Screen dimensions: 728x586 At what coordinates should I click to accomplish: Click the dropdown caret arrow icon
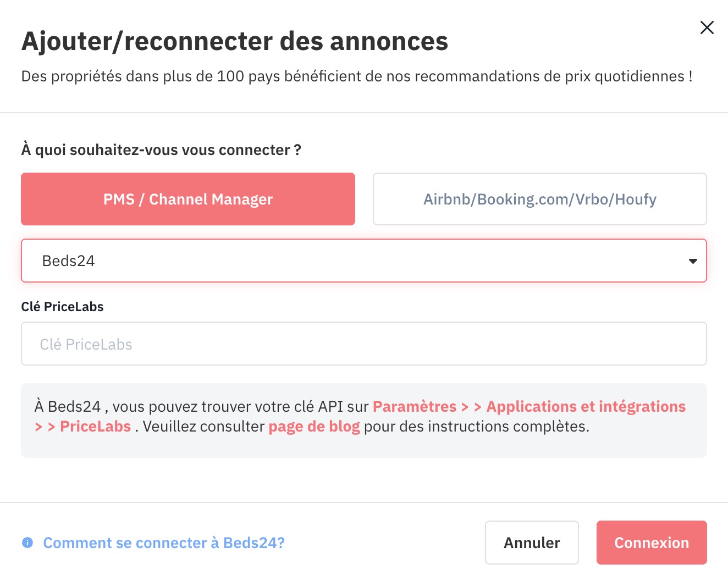[x=693, y=261]
